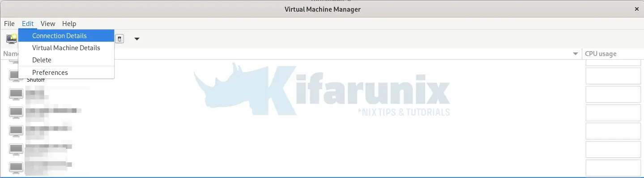Open Preferences from the Edit menu
Image resolution: width=644 pixels, height=178 pixels.
[66, 73]
